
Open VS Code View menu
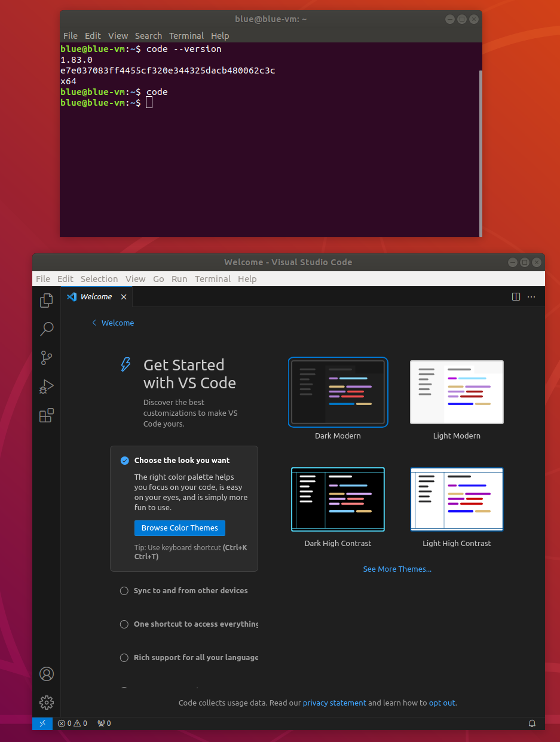click(136, 279)
